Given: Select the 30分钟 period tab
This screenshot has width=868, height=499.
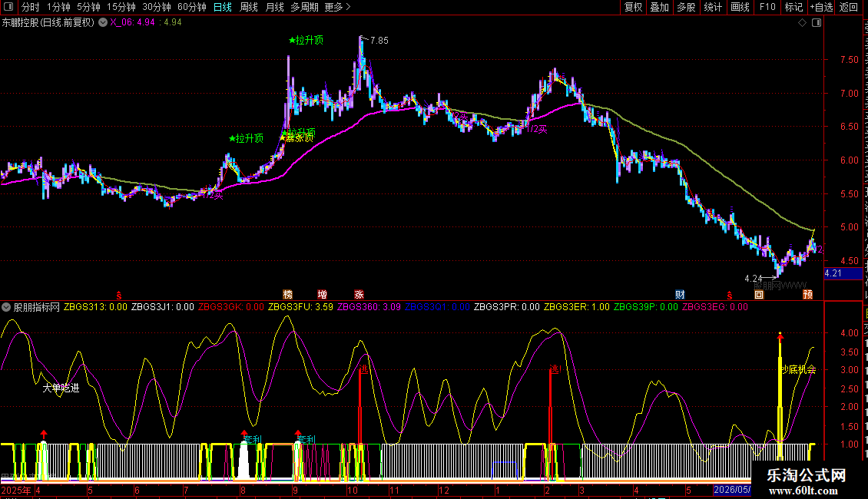Looking at the screenshot, I should 157,7.
